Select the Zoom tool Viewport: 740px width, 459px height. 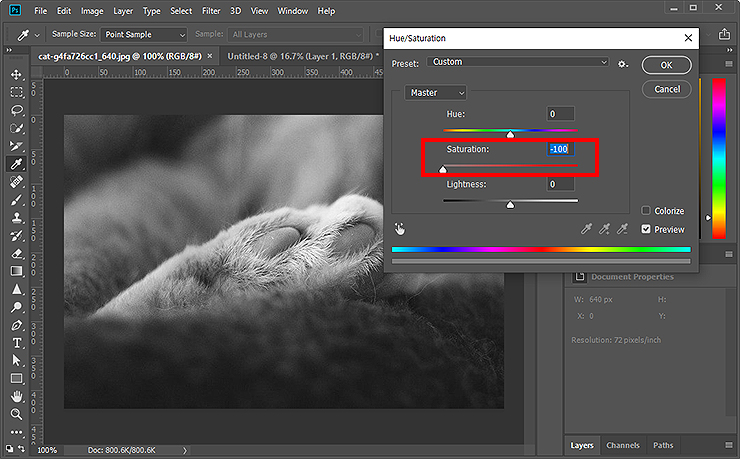(x=17, y=414)
